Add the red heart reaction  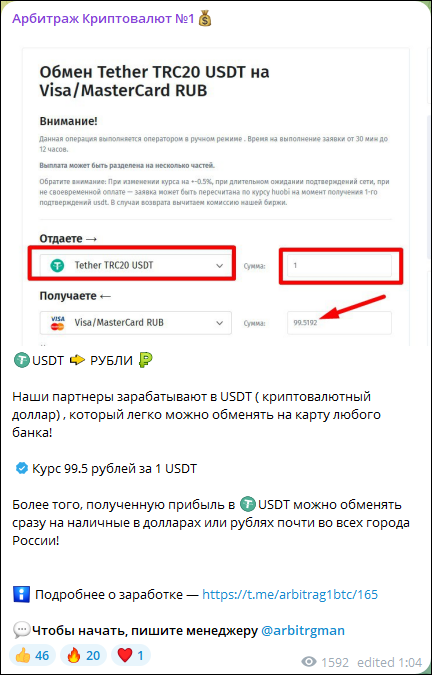click(x=131, y=656)
